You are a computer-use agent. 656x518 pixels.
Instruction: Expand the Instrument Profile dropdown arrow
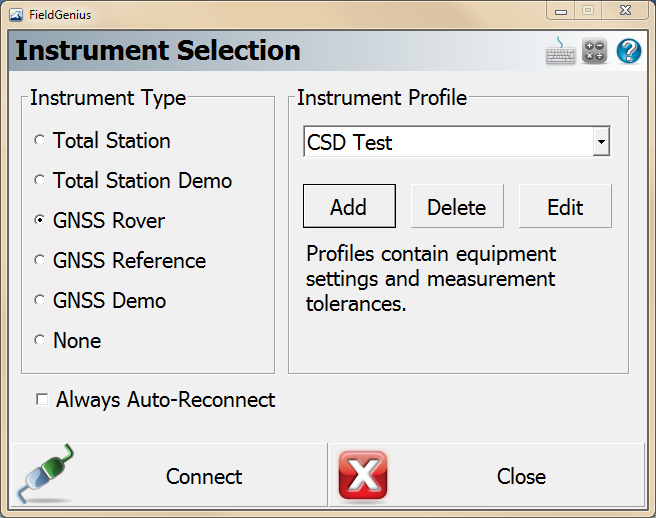pyautogui.click(x=600, y=142)
